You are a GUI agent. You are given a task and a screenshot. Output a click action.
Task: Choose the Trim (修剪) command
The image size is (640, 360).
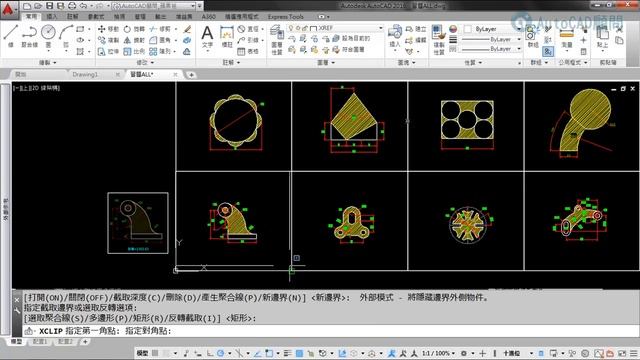click(160, 29)
